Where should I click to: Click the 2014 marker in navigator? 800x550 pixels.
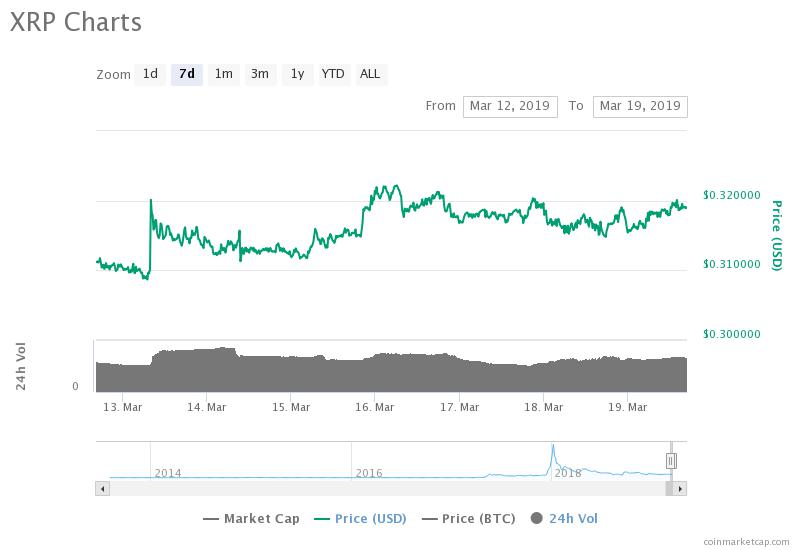point(168,473)
